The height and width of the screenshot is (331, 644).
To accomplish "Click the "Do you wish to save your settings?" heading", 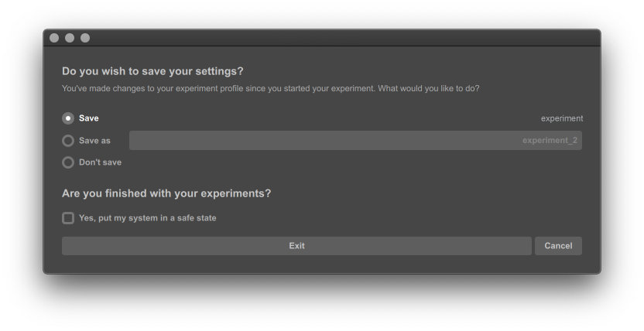I will [x=152, y=71].
